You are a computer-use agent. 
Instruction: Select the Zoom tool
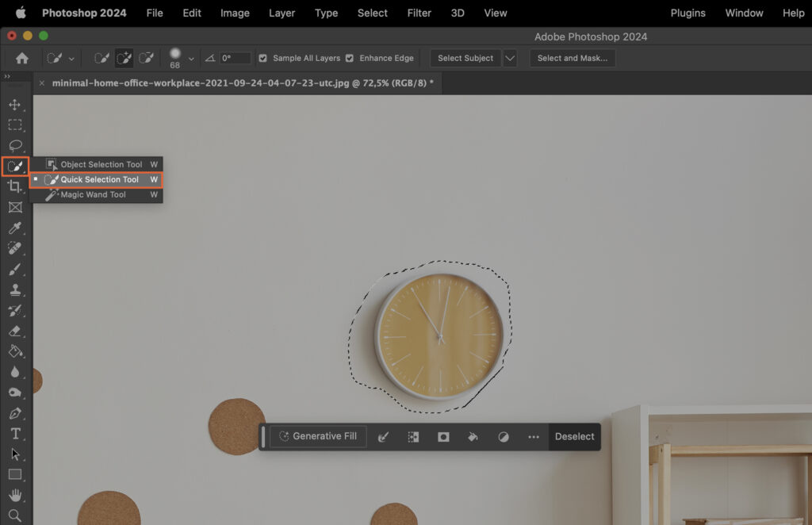(16, 516)
